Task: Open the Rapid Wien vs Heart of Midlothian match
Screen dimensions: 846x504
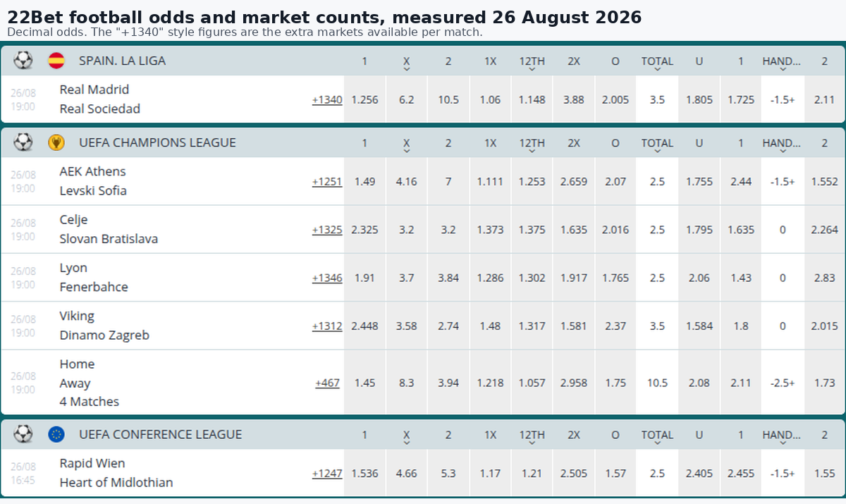Action: pyautogui.click(x=116, y=473)
